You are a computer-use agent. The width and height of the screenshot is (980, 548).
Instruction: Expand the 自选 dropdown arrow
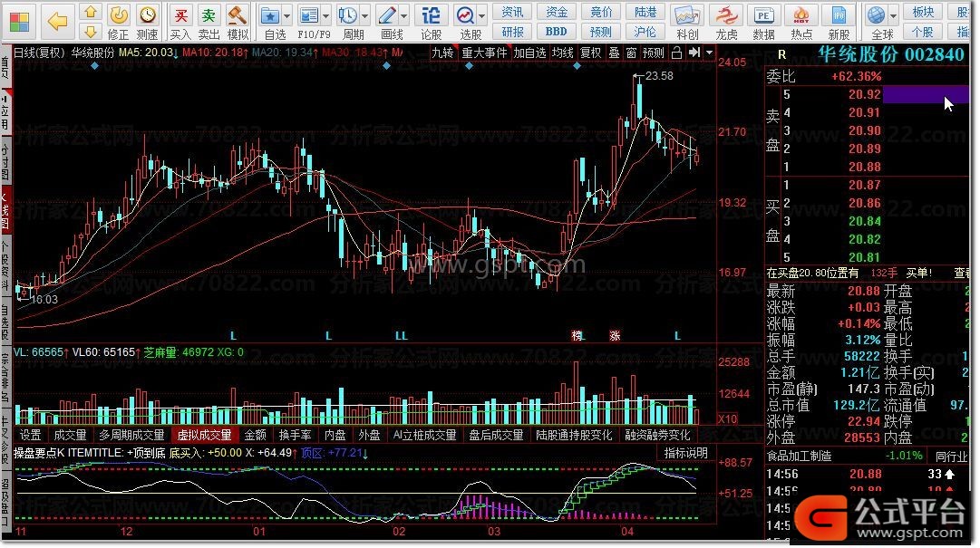coord(286,15)
